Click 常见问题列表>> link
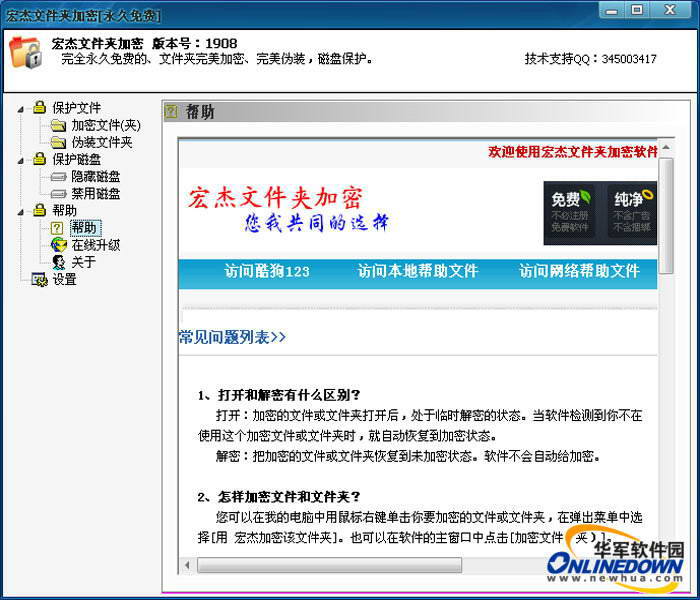 pyautogui.click(x=232, y=337)
